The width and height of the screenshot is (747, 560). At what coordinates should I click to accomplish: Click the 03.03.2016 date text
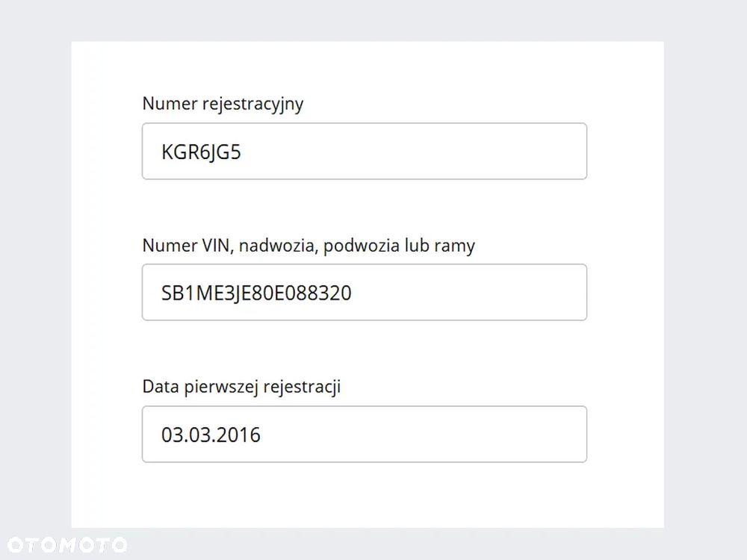coord(211,435)
